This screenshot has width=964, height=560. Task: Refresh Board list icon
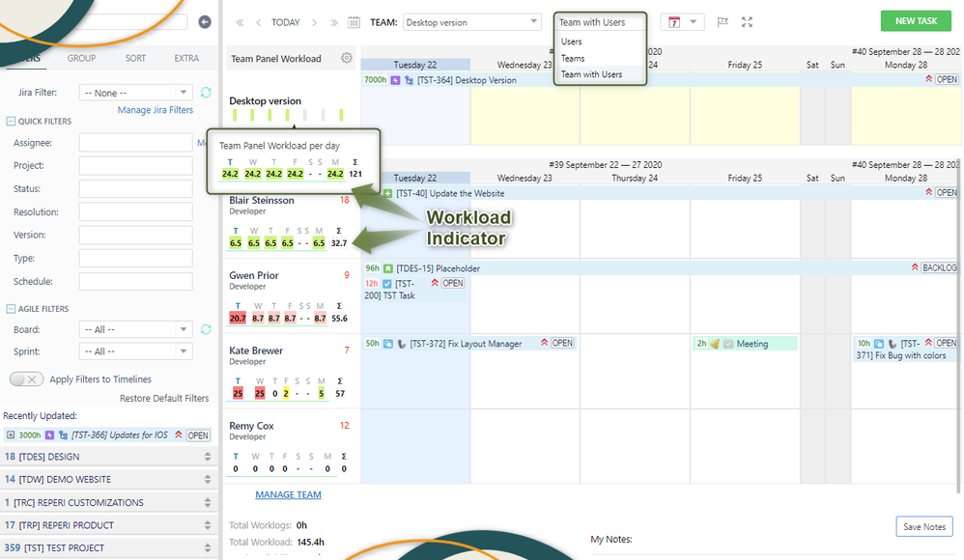point(206,329)
